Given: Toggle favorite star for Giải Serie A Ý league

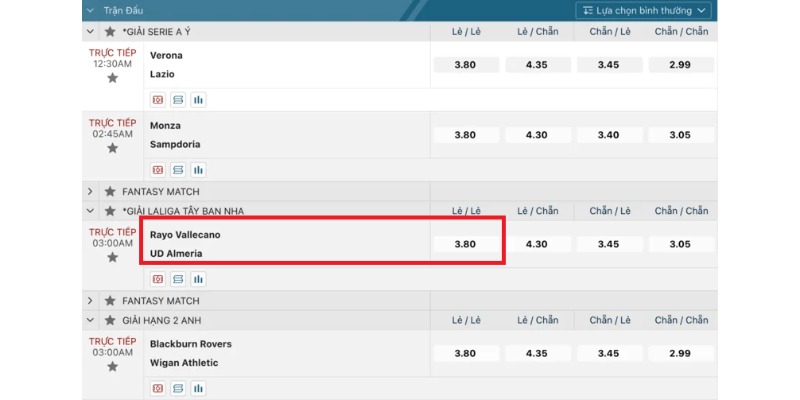Looking at the screenshot, I should click(110, 32).
